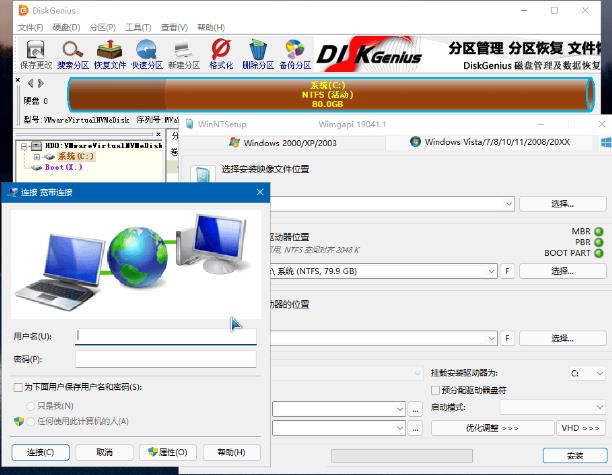612x475 pixels.
Task: Click the Cancel button in broadband dialog
Action: click(x=104, y=452)
